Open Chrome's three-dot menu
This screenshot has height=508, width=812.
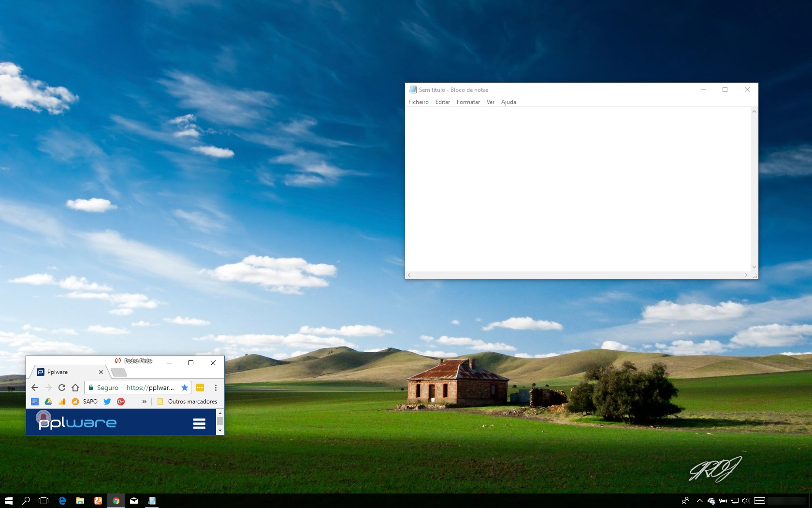click(x=216, y=388)
